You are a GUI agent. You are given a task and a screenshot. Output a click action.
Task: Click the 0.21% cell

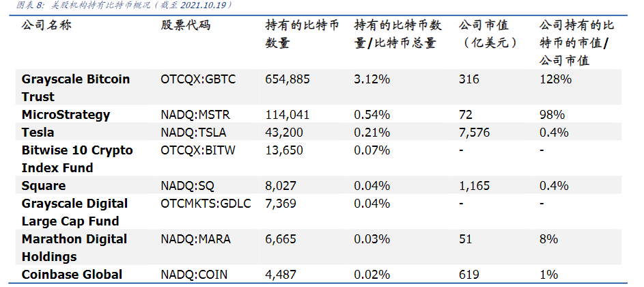click(372, 133)
